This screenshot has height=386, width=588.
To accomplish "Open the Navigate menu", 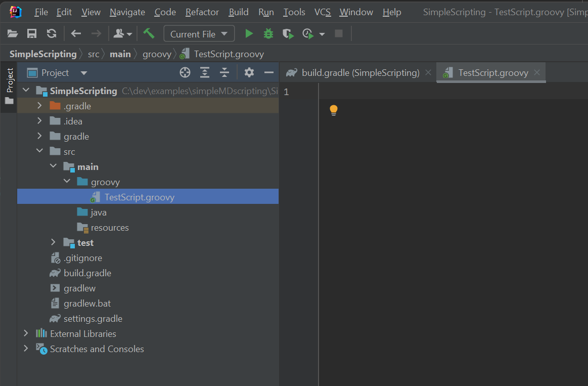I will pos(127,12).
